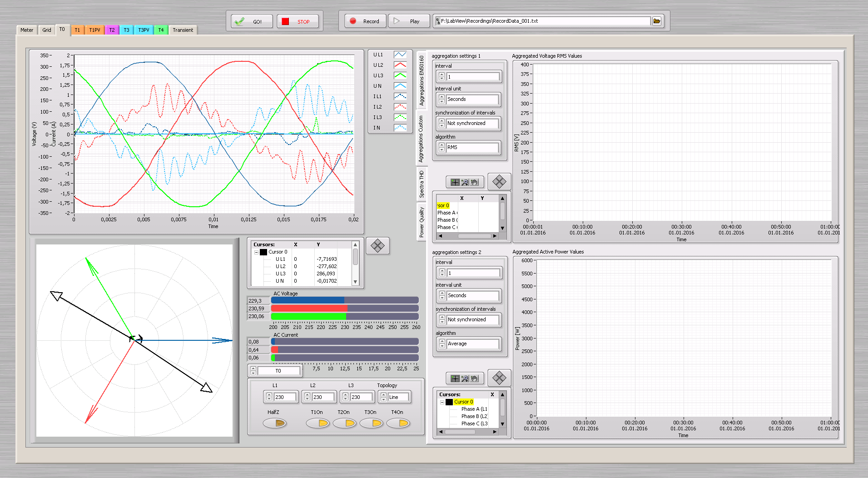Click the recording file path field
This screenshot has height=478, width=868.
tap(542, 21)
